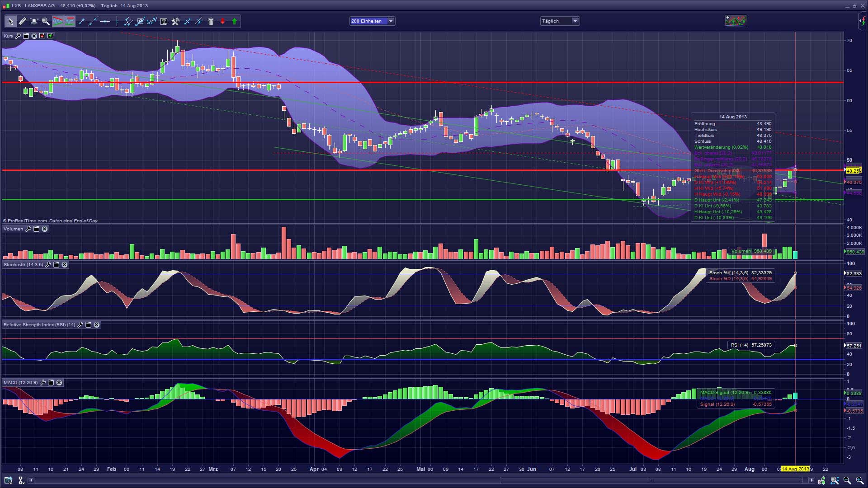
Task: Open the alarm bell alert tool
Action: click(34, 21)
